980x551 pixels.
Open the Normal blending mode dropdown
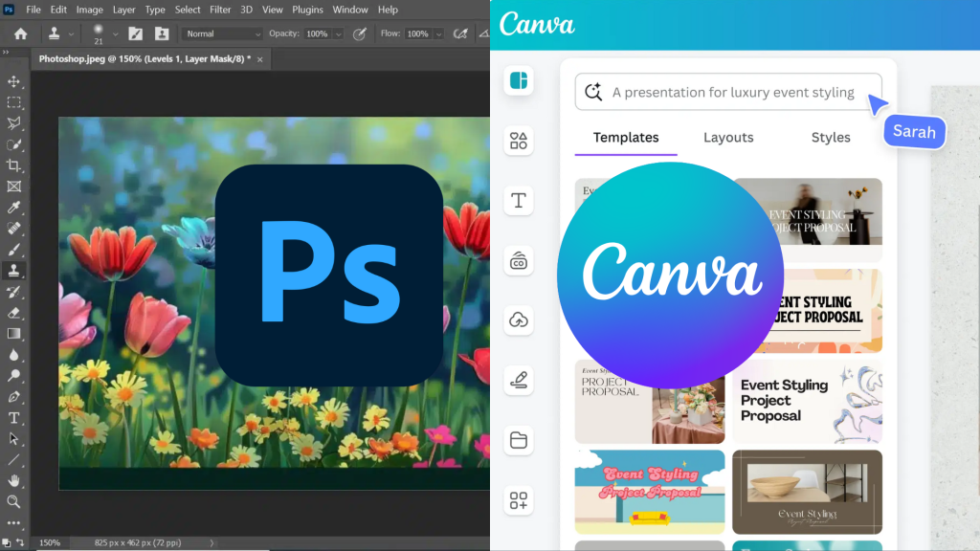coord(222,33)
